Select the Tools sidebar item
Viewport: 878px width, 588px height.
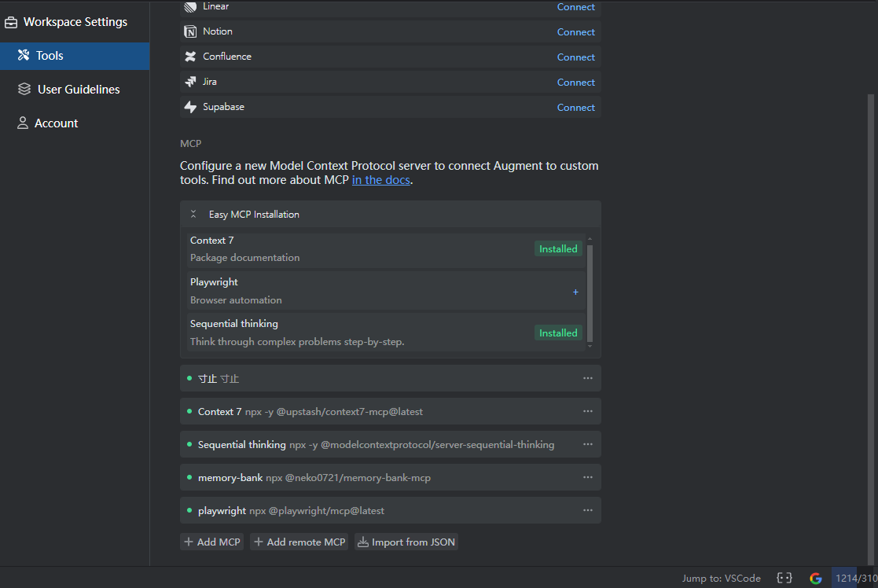click(75, 56)
